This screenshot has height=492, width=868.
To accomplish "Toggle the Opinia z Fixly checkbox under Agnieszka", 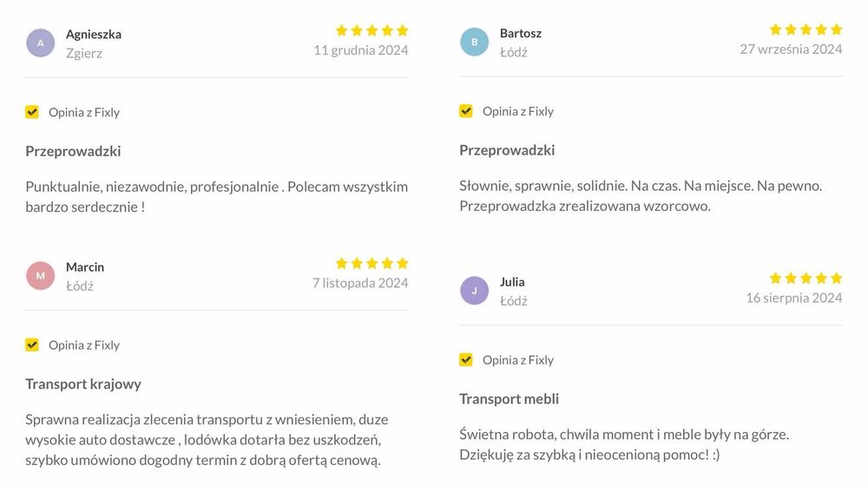I will tap(32, 112).
